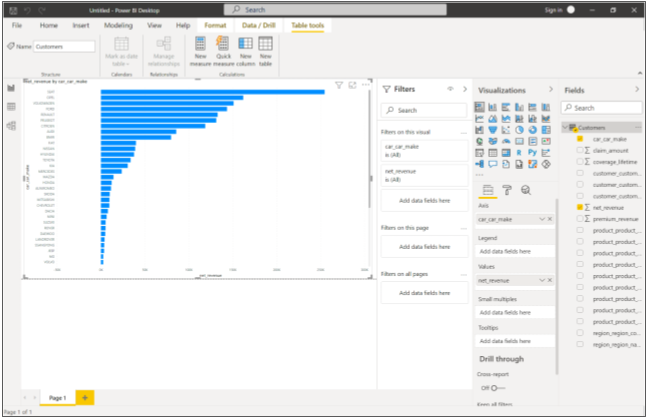Switch to Data view in left sidebar
Screen dimensions: 648x419
[x=12, y=107]
